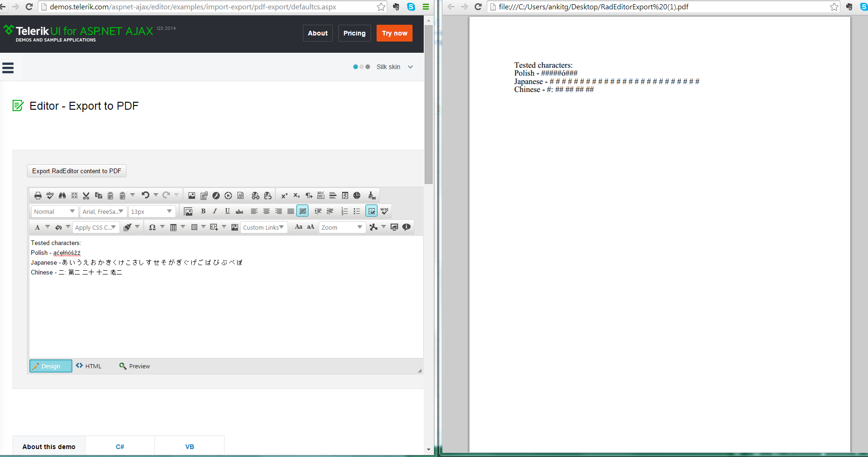Image resolution: width=868 pixels, height=457 pixels.
Task: Convert selection to uppercase
Action: pyautogui.click(x=311, y=227)
